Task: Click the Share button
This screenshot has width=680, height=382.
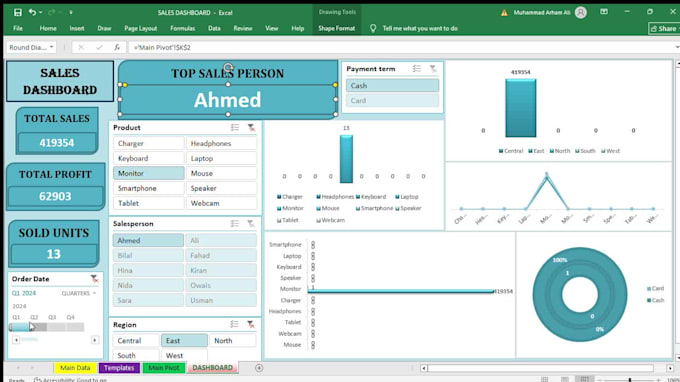Action: (664, 29)
